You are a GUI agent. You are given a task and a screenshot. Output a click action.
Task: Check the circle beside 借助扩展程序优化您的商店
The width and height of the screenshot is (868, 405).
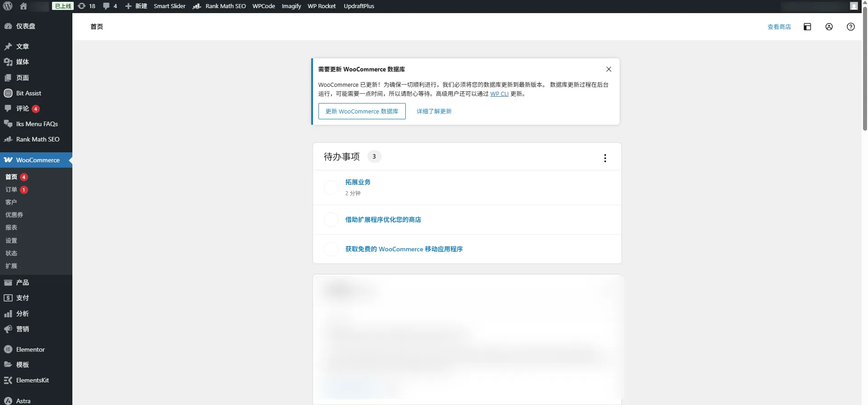click(331, 220)
